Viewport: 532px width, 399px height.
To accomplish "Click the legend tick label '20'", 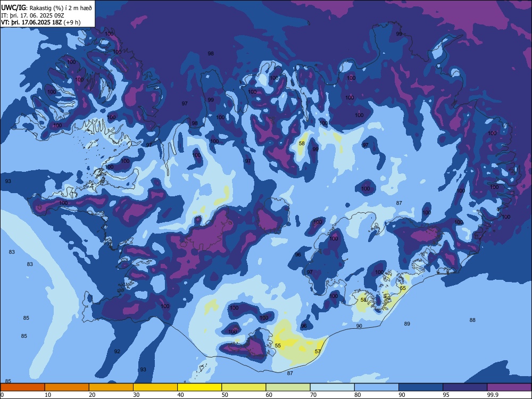I will pos(92,395).
